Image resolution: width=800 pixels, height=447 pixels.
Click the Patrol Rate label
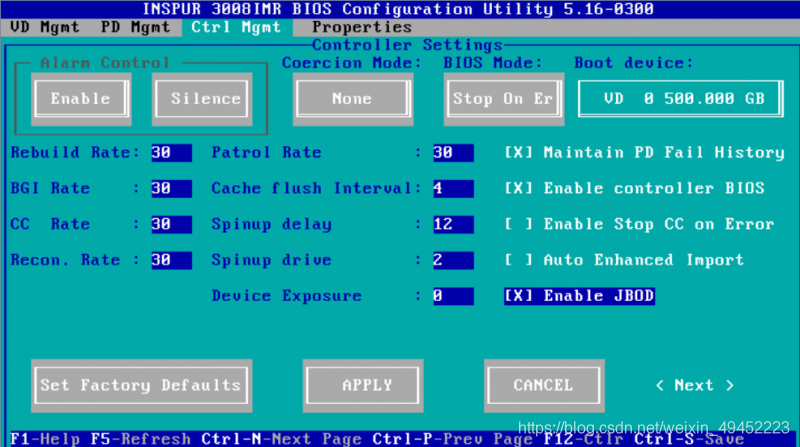pos(266,153)
